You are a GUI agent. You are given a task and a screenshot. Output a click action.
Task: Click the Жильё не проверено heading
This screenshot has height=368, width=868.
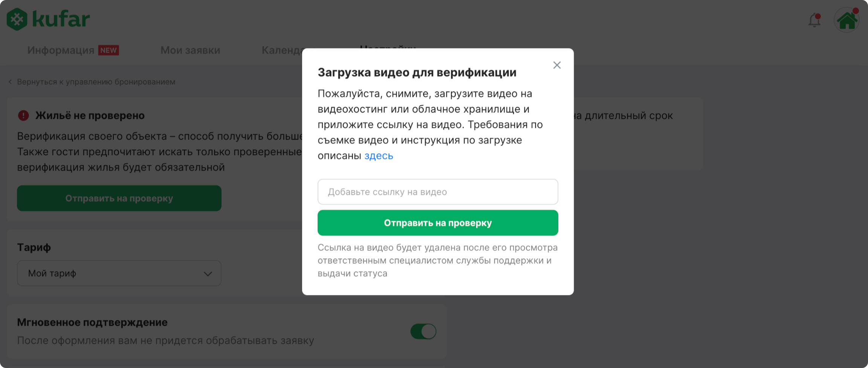(90, 116)
